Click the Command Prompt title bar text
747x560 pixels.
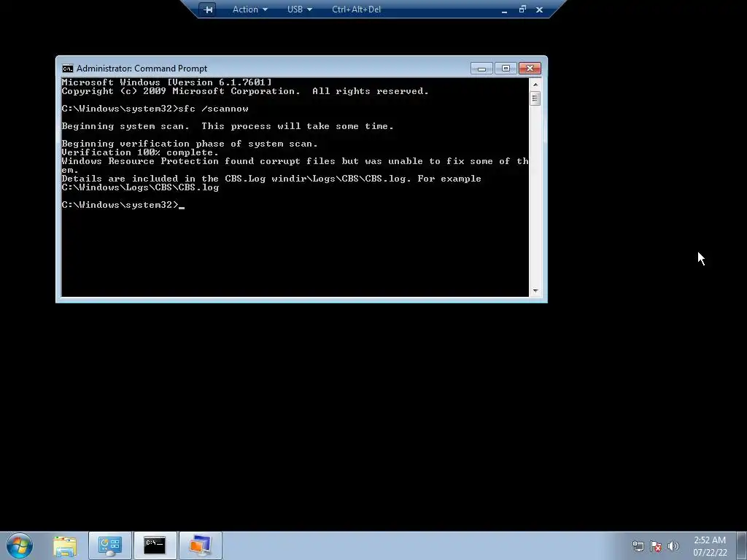142,69
